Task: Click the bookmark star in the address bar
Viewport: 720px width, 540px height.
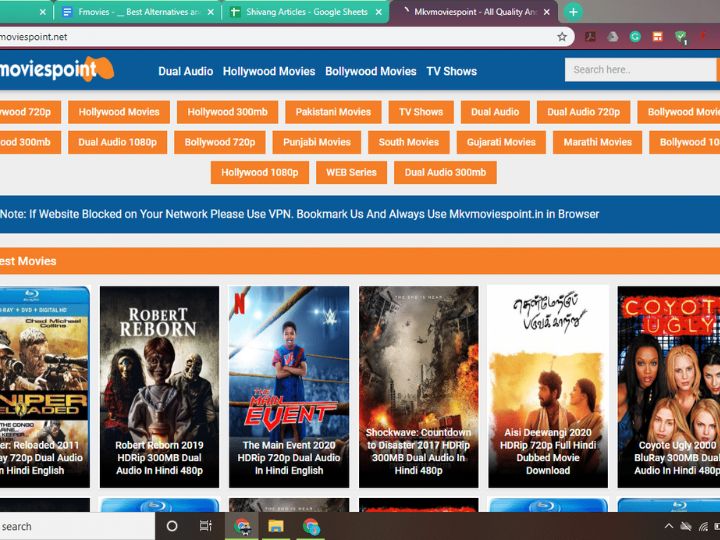Action: pyautogui.click(x=562, y=37)
